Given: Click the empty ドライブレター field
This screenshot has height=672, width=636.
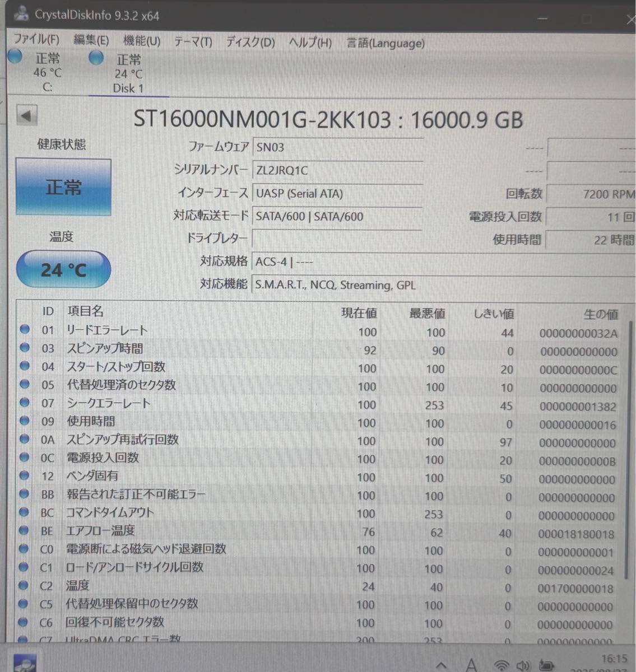Looking at the screenshot, I should [337, 239].
